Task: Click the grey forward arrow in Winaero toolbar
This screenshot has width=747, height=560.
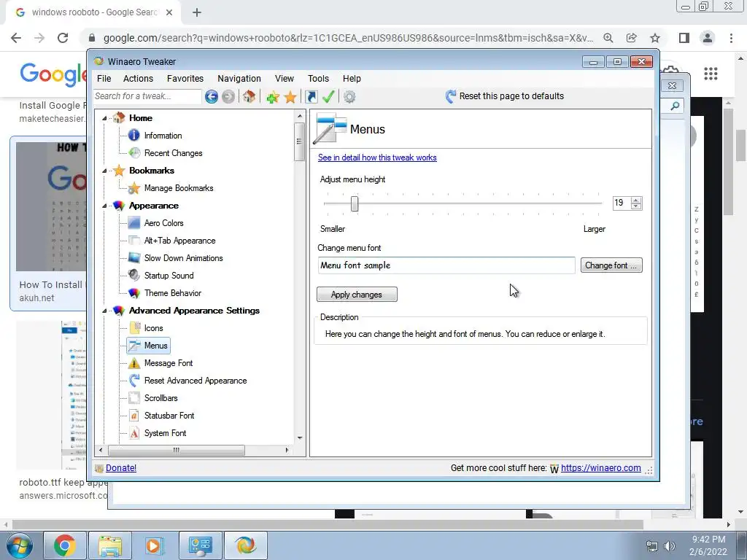Action: pyautogui.click(x=228, y=97)
